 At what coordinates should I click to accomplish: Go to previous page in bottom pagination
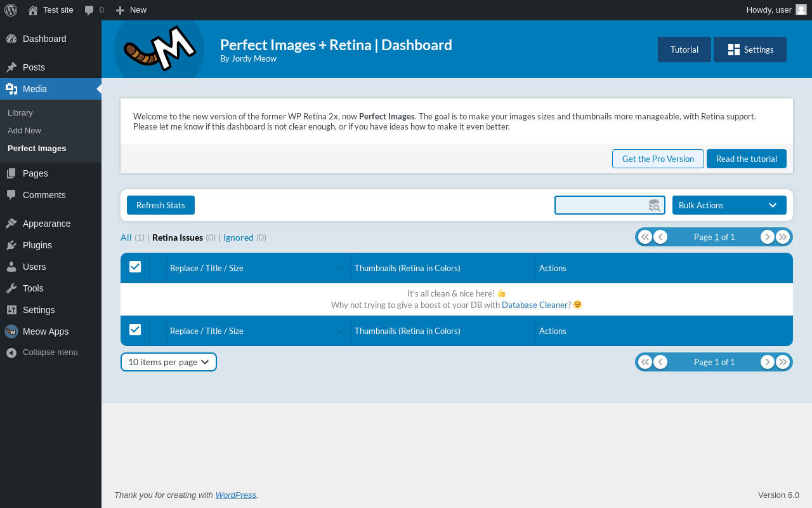(660, 362)
